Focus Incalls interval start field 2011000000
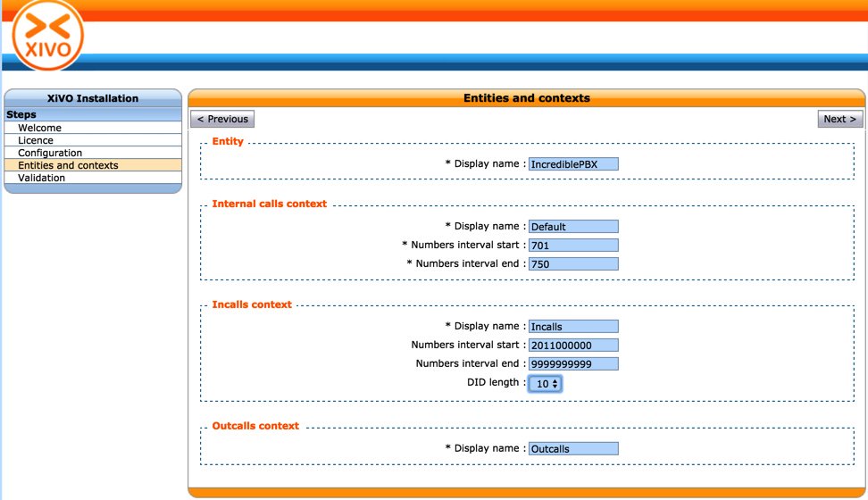This screenshot has height=500, width=868. [x=573, y=346]
